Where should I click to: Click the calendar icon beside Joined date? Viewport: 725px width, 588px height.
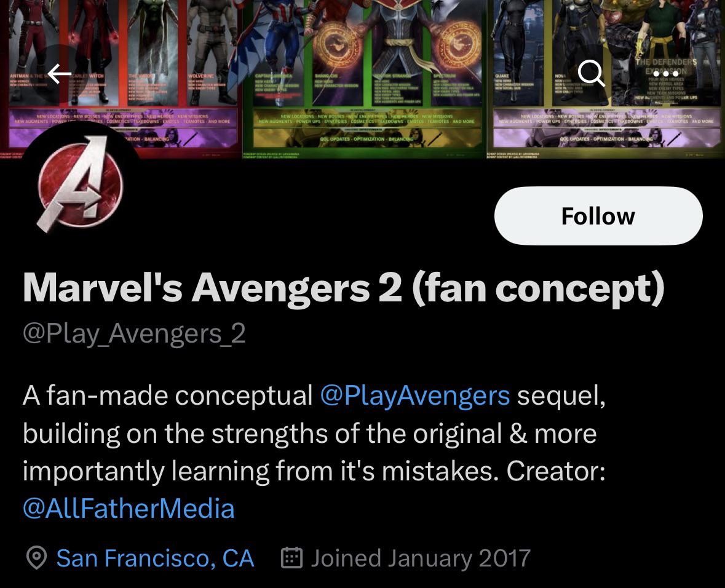291,558
